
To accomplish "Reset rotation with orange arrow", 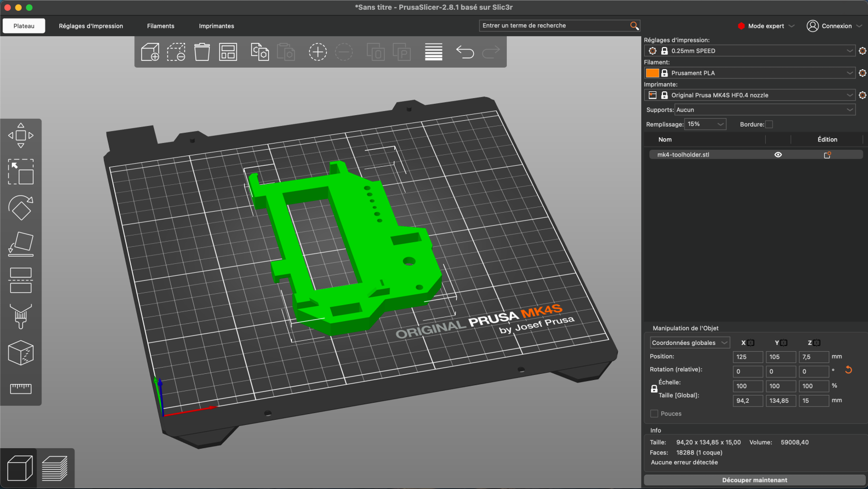I will pos(848,370).
